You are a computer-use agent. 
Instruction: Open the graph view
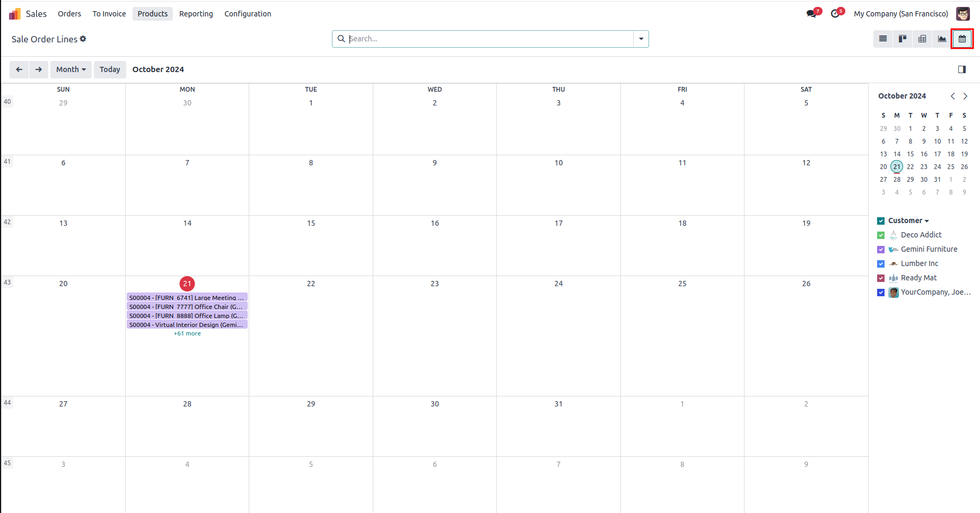(x=942, y=39)
